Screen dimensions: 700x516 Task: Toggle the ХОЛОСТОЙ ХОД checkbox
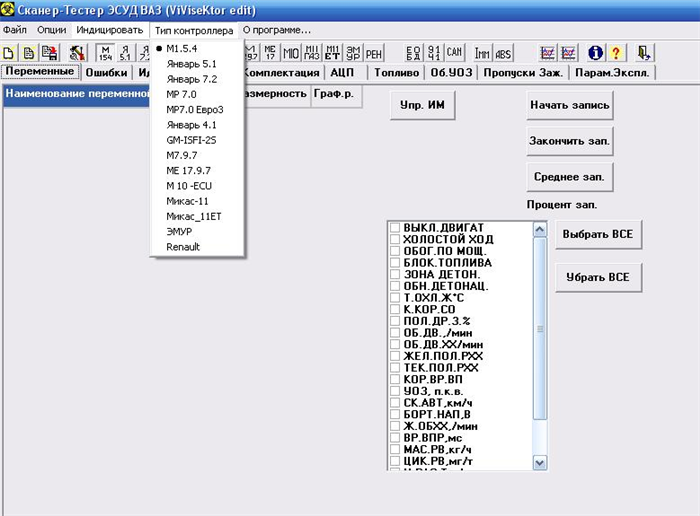click(x=395, y=239)
